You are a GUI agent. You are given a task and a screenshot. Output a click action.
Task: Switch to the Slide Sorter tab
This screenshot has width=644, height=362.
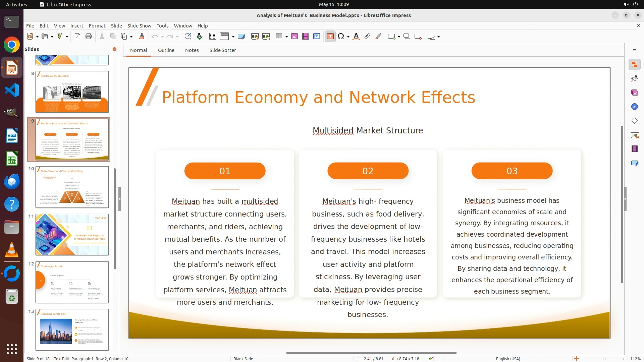pyautogui.click(x=222, y=50)
